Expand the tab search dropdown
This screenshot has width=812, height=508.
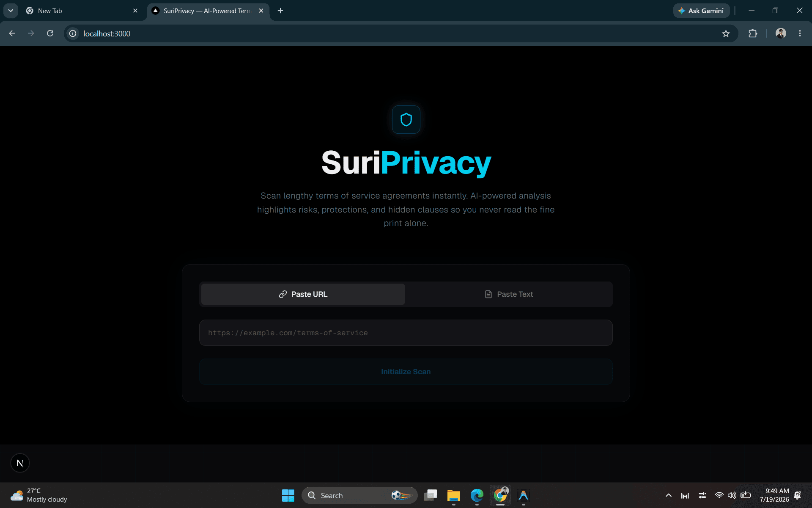(x=11, y=11)
